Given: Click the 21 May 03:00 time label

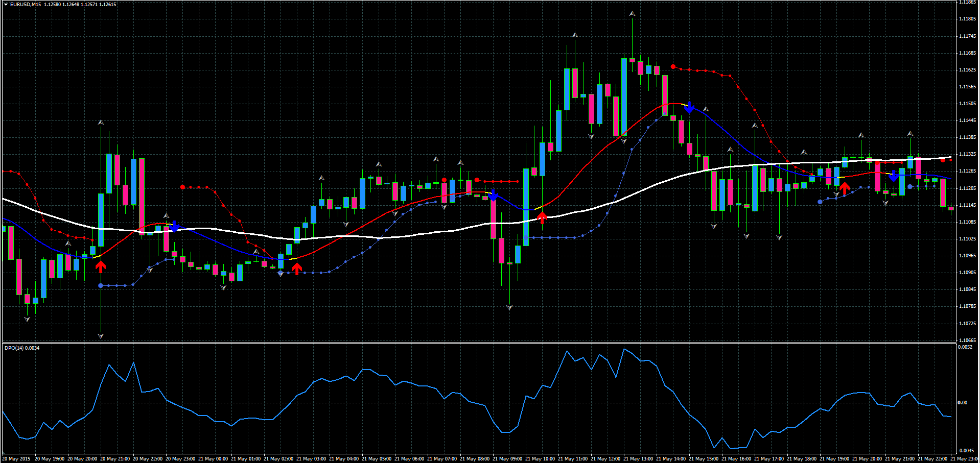Looking at the screenshot, I should [x=311, y=459].
